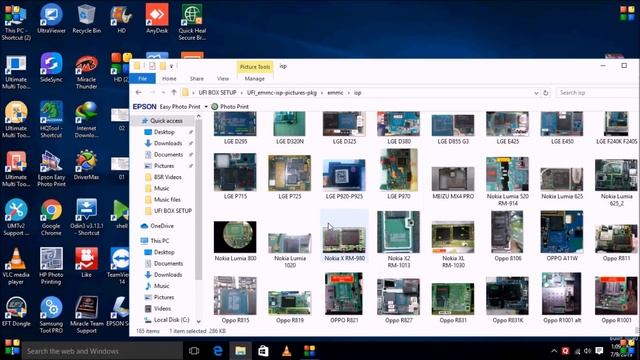Click the Search isp field
The image size is (640, 360).
tap(596, 93)
